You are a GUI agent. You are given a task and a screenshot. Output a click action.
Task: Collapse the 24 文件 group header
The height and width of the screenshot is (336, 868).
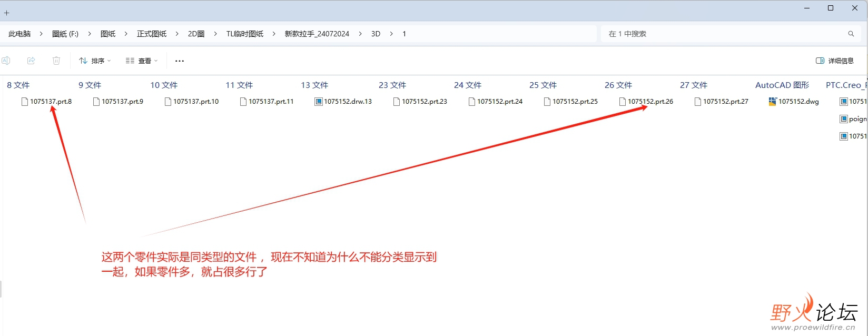point(468,85)
